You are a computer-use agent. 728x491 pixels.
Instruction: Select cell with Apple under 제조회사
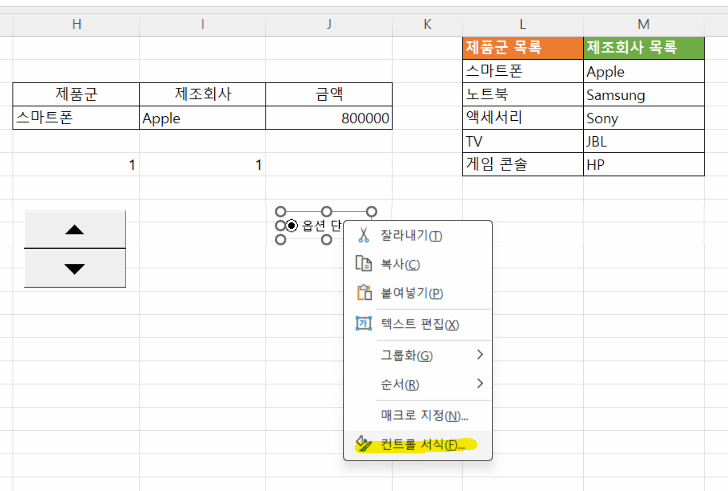pyautogui.click(x=202, y=118)
